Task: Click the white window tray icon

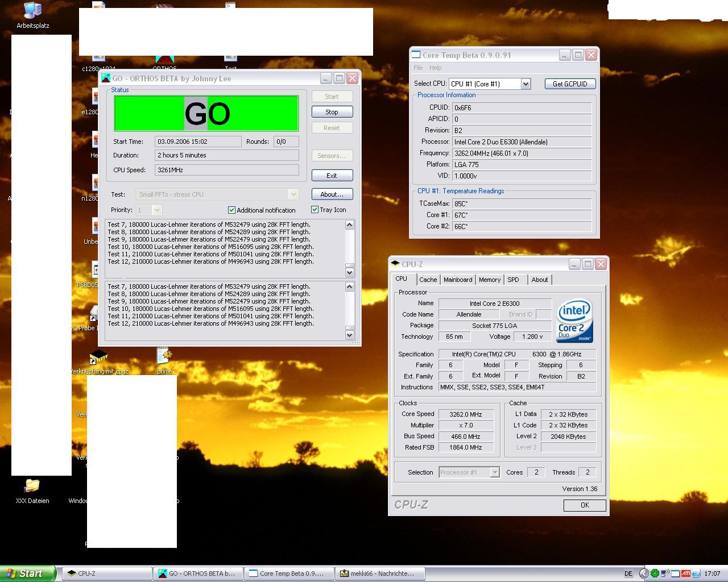Action: click(675, 573)
